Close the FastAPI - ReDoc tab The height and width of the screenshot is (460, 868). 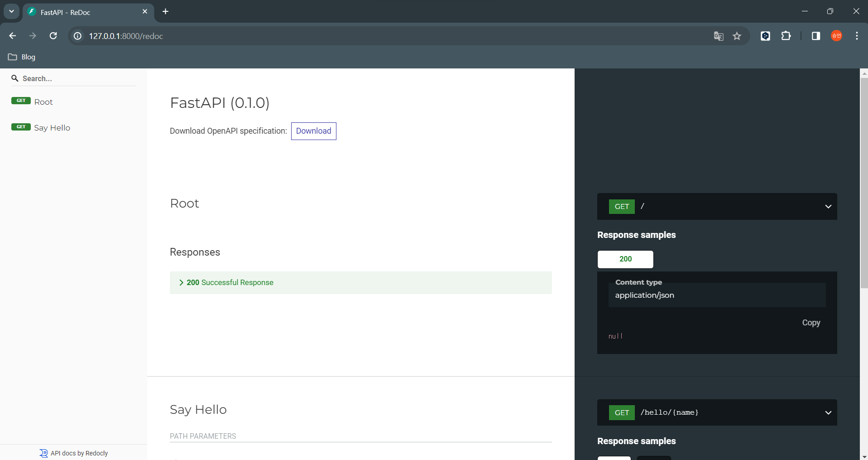click(x=145, y=12)
